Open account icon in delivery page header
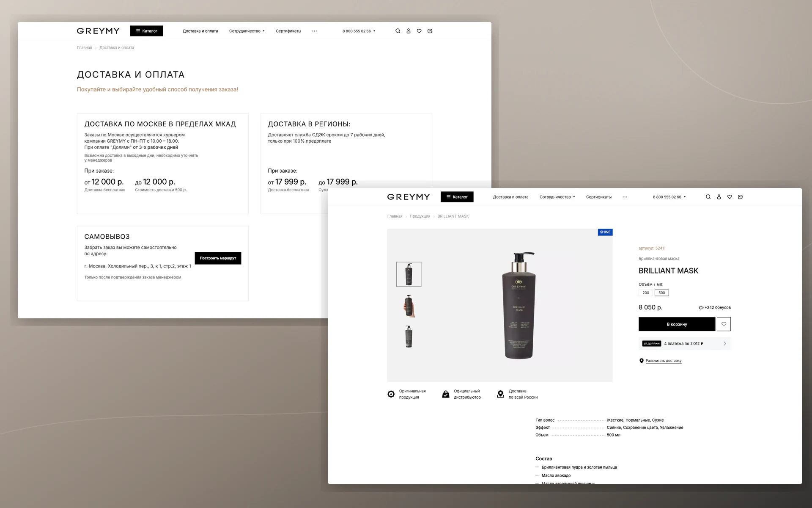 409,31
